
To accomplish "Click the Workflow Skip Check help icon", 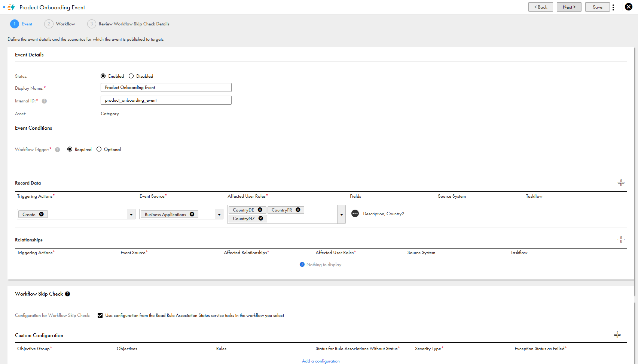I will [67, 294].
